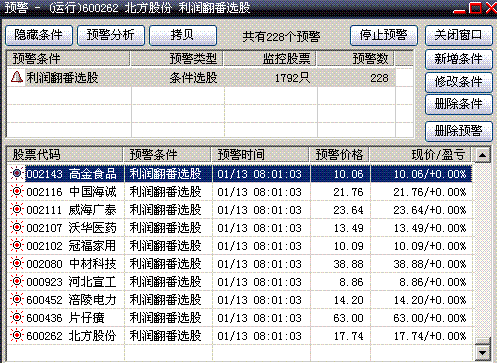Viewport: 497px width, 363px height.
Task: Select 002111 威海广泰 row
Action: coord(240,210)
